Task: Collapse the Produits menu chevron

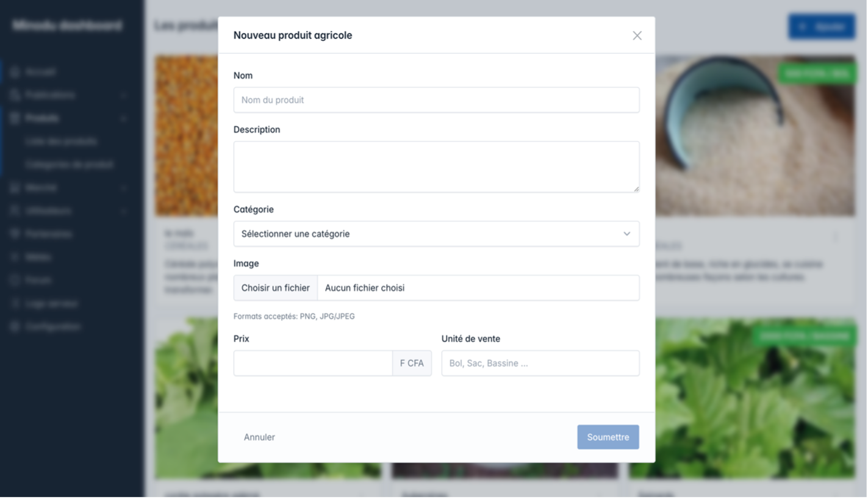Action: click(124, 118)
